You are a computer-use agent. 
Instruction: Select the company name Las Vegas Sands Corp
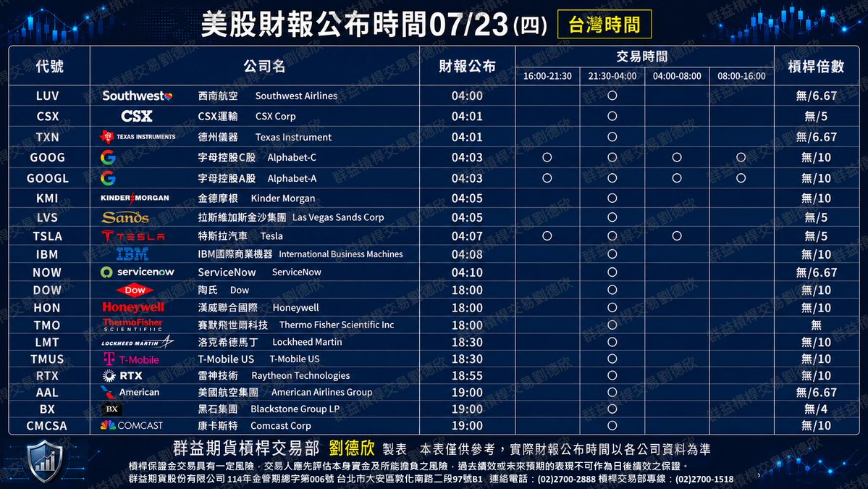pyautogui.click(x=337, y=217)
